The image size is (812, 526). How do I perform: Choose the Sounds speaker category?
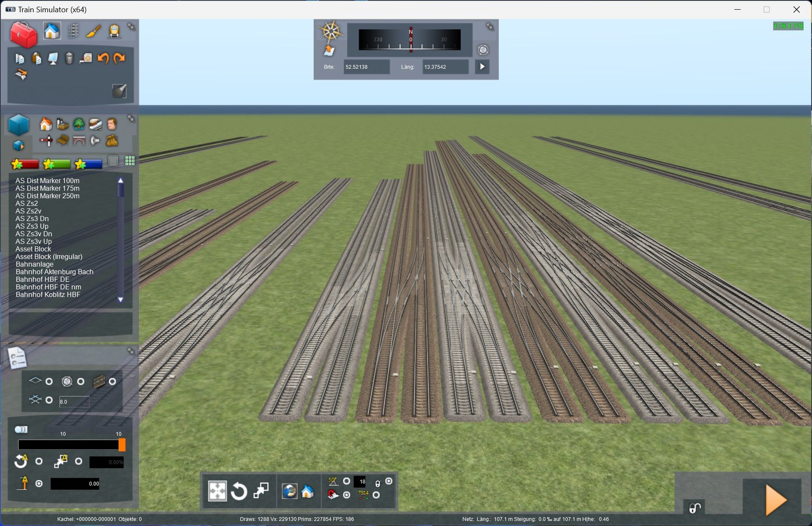tap(95, 141)
